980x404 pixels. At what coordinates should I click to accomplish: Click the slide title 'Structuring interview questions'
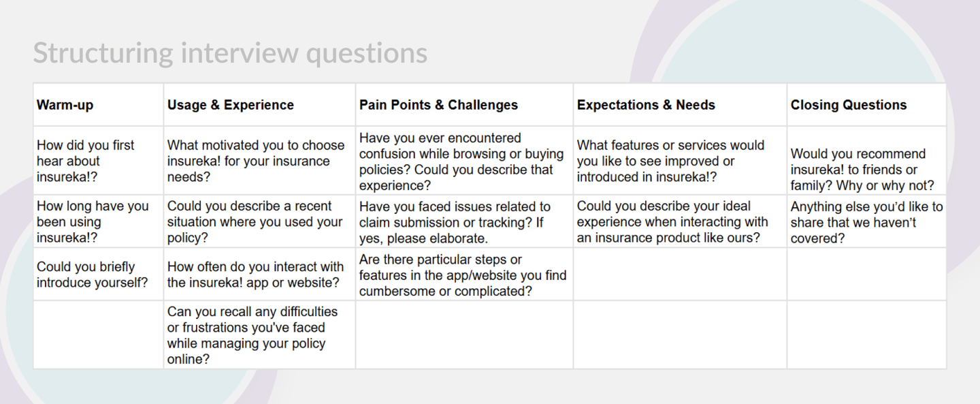(x=230, y=53)
